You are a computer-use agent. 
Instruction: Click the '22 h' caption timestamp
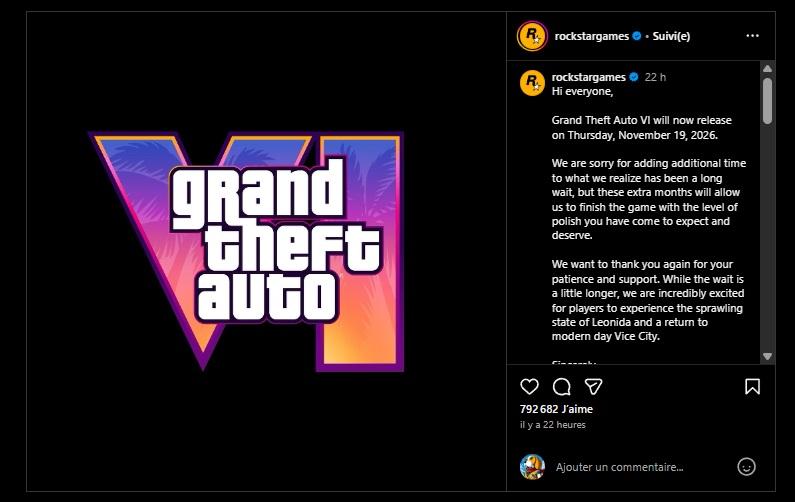[655, 77]
